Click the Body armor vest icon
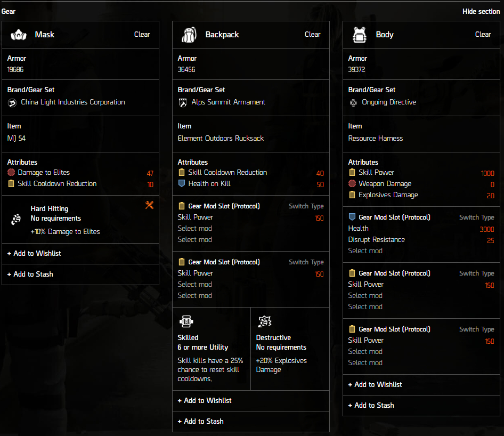504x436 pixels. pos(359,35)
